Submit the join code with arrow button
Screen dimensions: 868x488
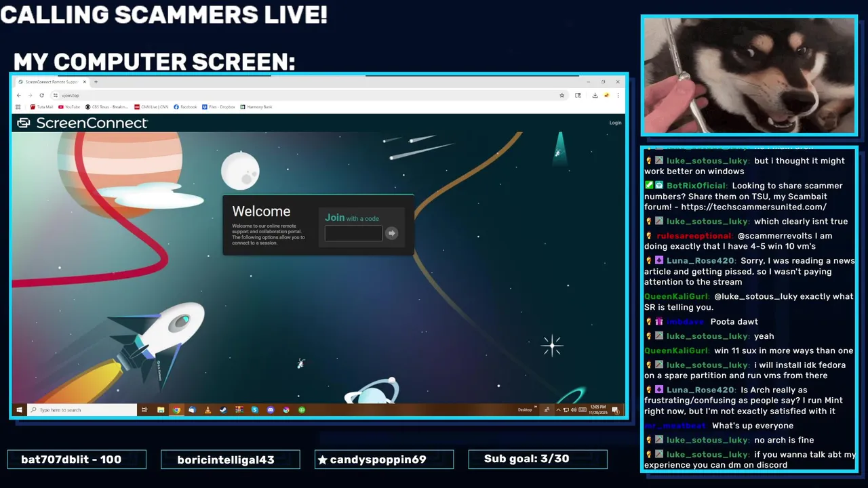[x=391, y=233]
